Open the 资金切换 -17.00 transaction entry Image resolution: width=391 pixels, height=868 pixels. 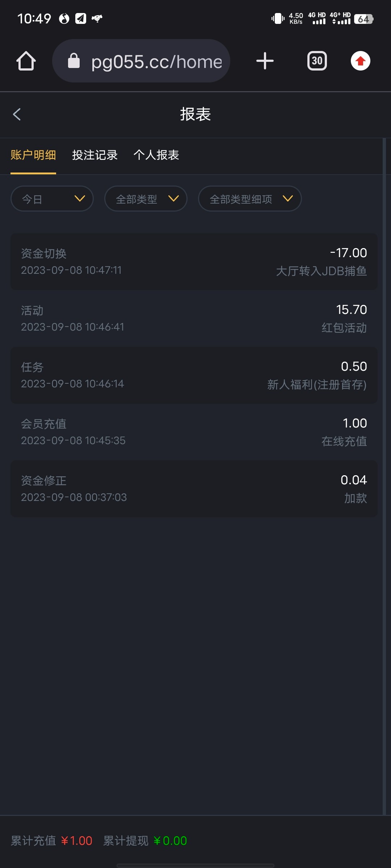coord(194,261)
